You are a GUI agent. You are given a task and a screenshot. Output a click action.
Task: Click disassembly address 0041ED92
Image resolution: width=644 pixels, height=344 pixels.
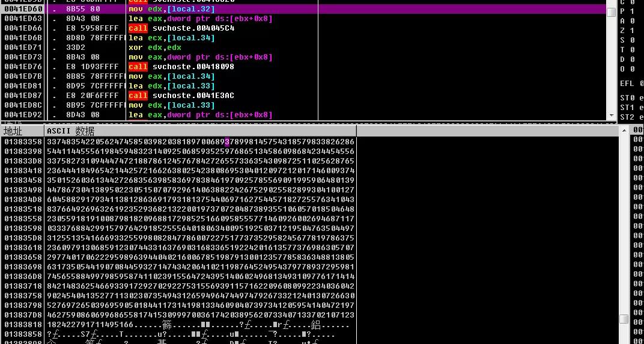(23, 115)
